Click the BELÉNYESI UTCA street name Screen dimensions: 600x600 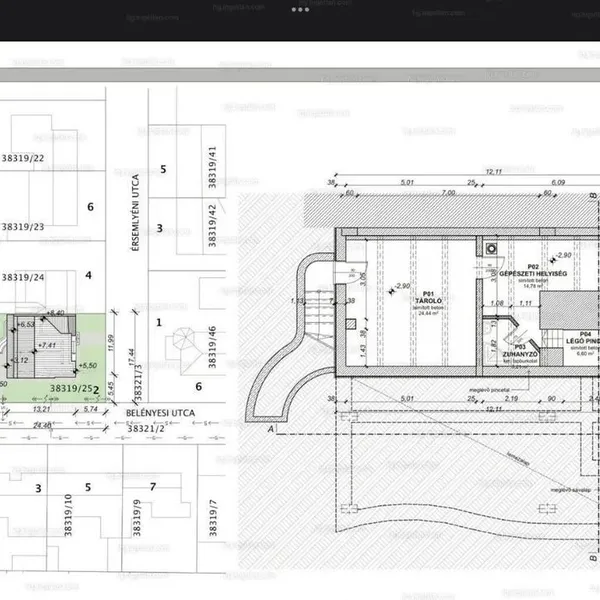point(160,413)
